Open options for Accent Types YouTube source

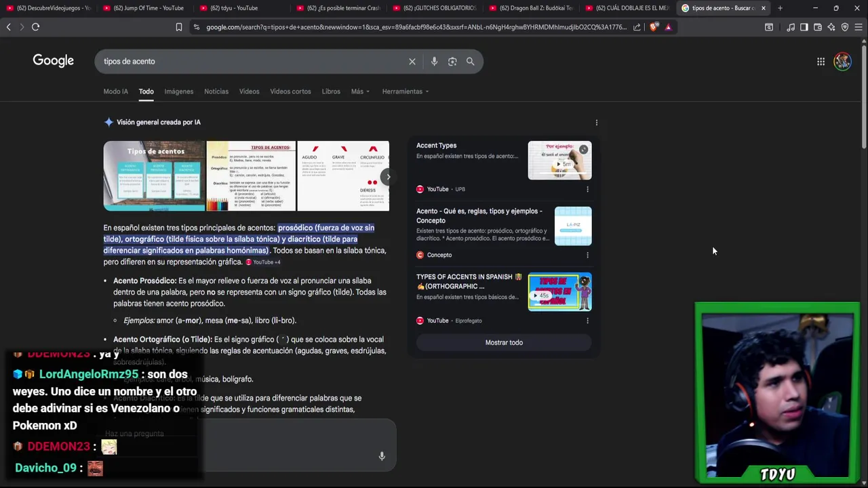(587, 189)
